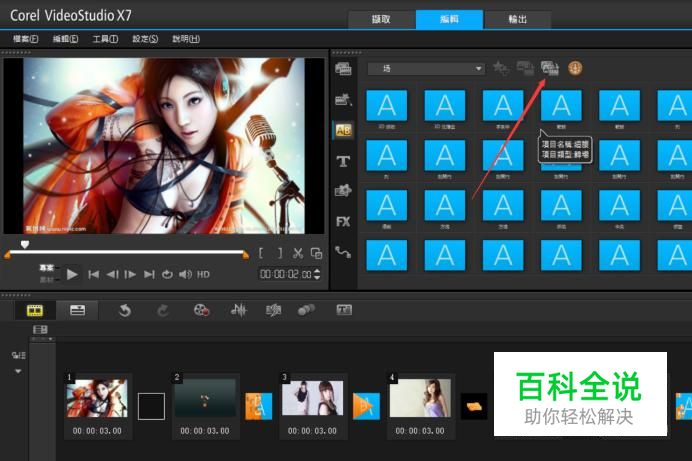Open the Media library panel

(x=343, y=69)
